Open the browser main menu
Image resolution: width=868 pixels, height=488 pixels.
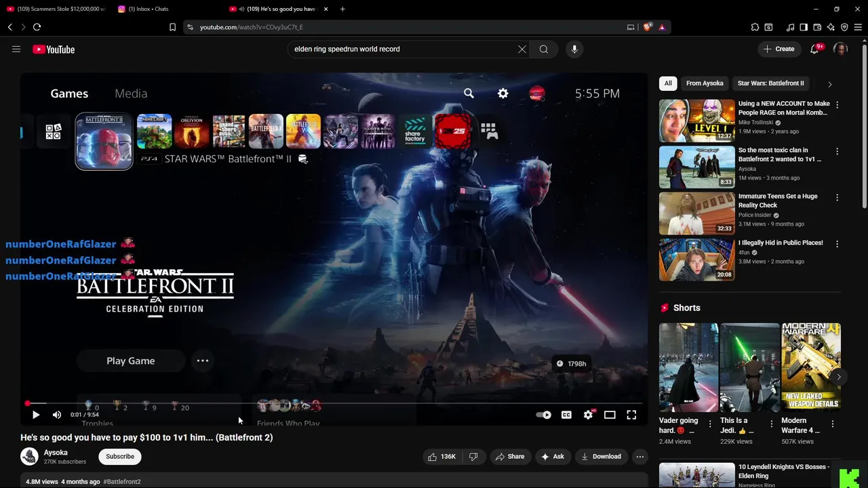click(858, 27)
